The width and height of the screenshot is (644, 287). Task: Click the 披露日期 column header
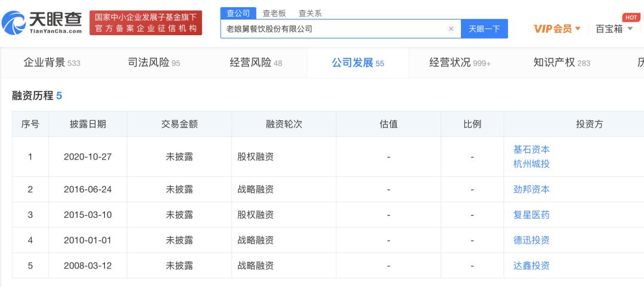click(88, 124)
